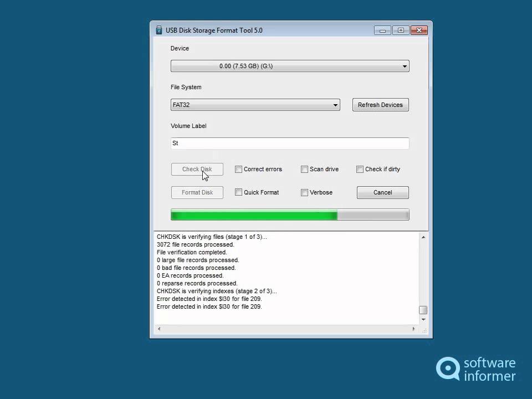The image size is (532, 399).
Task: Click 'CHKDSK is verifying indexes (stage 2 of 3)...' line
Action: 217,291
